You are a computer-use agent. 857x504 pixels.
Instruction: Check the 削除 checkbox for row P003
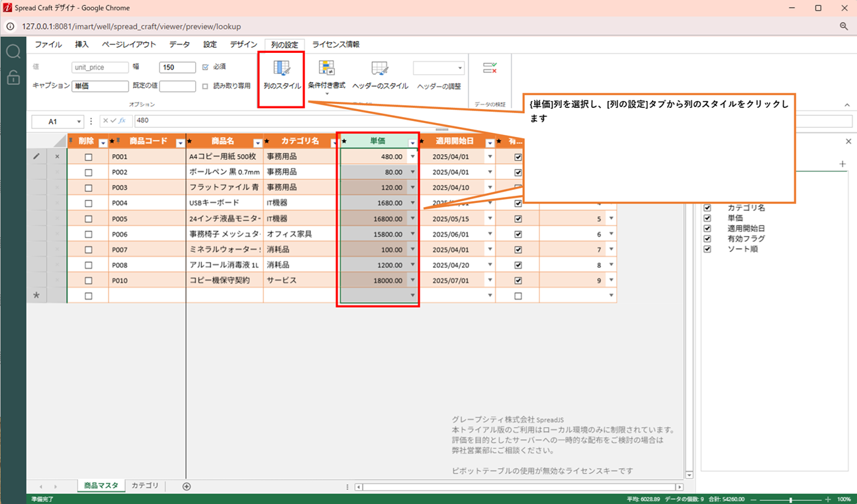point(88,188)
